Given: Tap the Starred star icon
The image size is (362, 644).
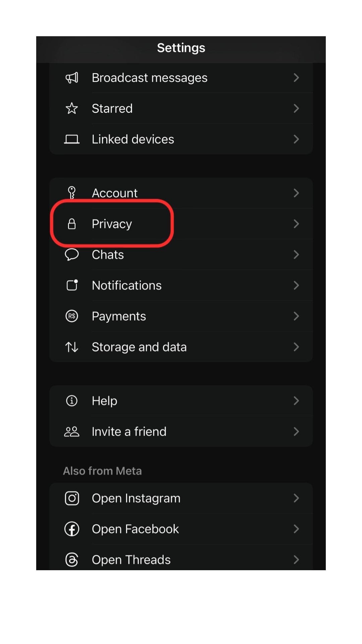Looking at the screenshot, I should click(x=72, y=108).
